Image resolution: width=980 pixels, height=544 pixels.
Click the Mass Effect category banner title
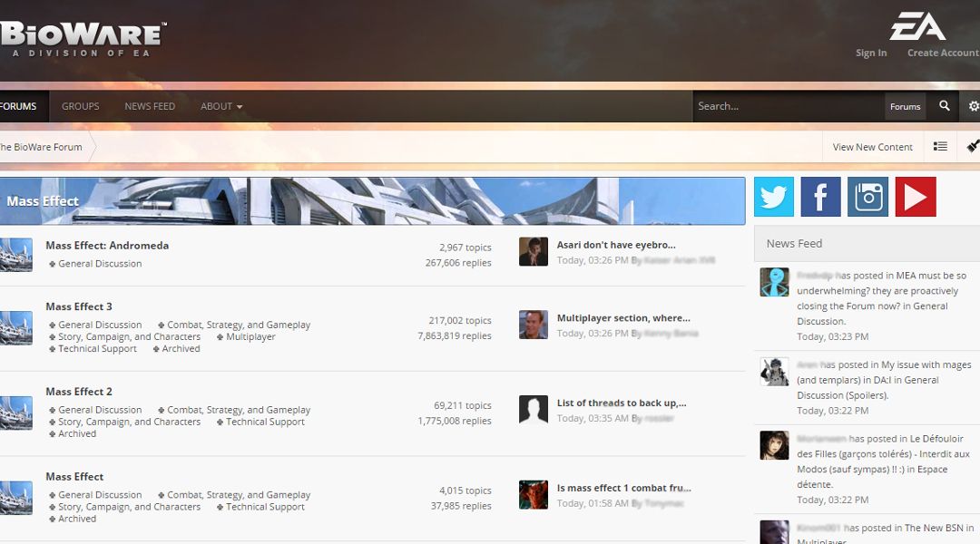click(43, 201)
